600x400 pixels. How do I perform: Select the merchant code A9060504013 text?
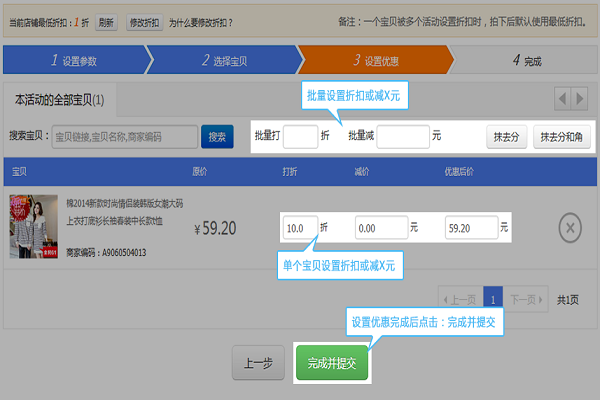click(124, 253)
